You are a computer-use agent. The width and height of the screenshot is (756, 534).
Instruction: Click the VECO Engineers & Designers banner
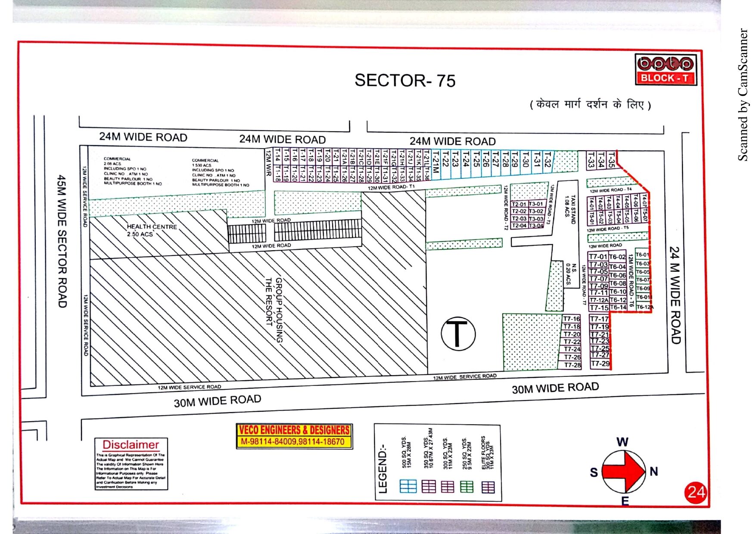pyautogui.click(x=294, y=435)
